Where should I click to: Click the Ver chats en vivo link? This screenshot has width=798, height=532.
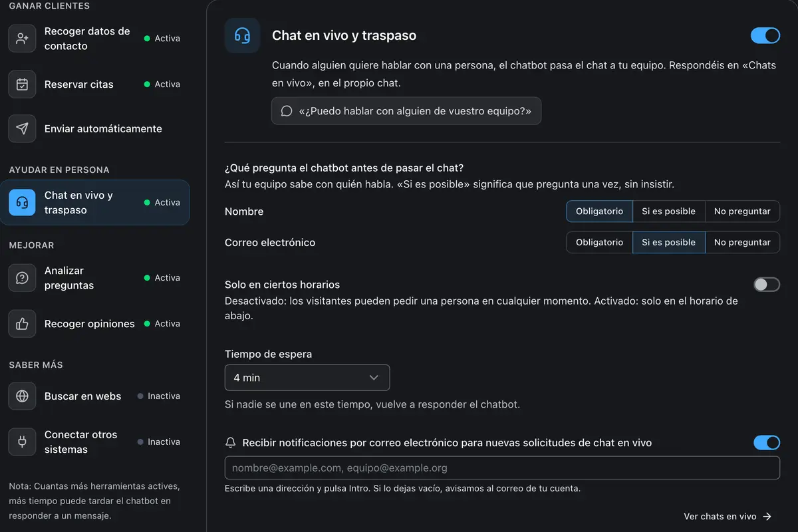[728, 517]
